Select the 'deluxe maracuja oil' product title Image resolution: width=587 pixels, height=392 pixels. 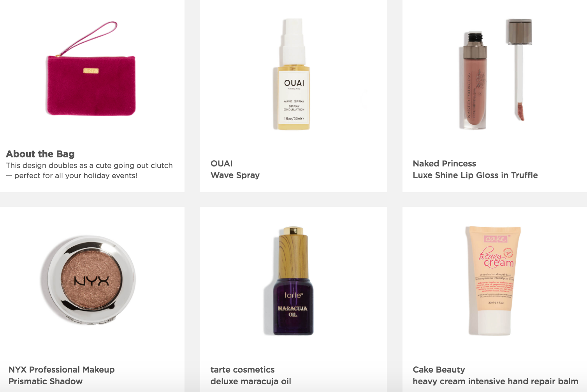pos(251,381)
